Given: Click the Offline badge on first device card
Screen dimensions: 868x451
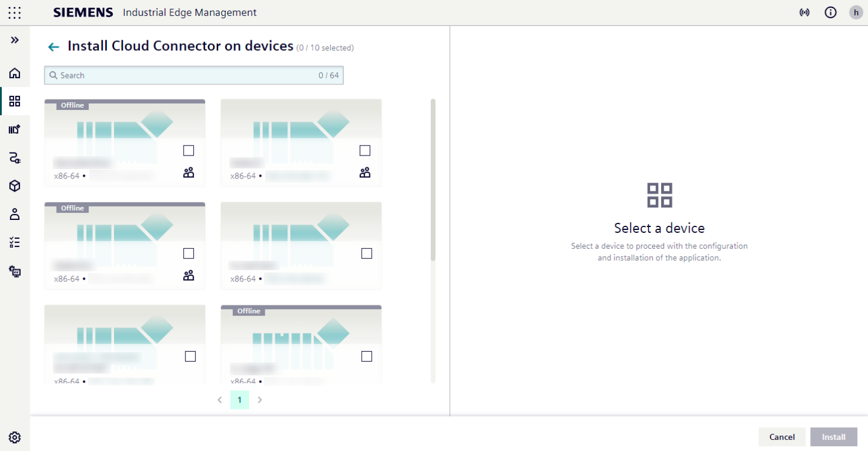Looking at the screenshot, I should 73,105.
